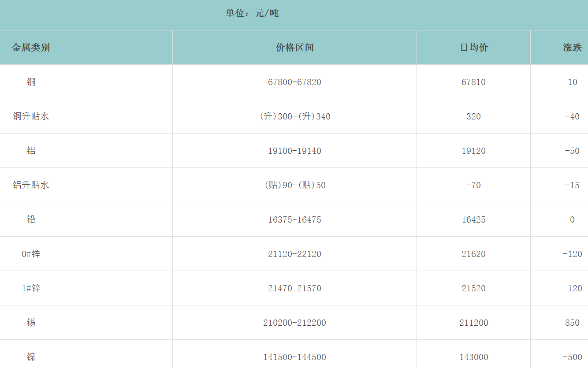Click the tin change value 850
588x368 pixels.
[572, 323]
